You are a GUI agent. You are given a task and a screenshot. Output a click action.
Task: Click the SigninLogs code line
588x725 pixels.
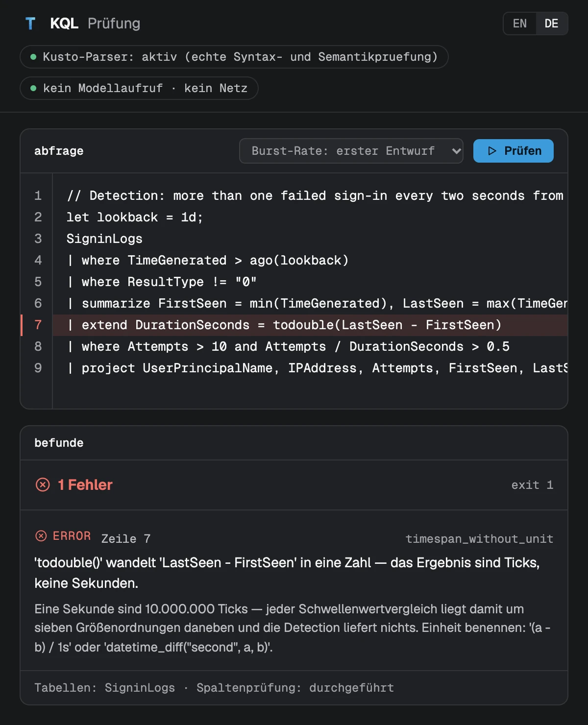click(x=104, y=239)
